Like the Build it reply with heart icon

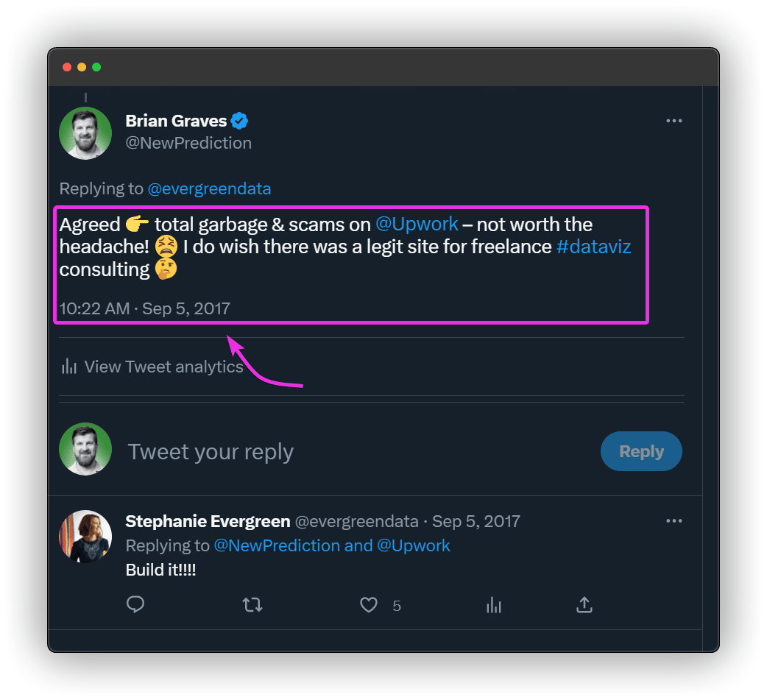coord(369,605)
